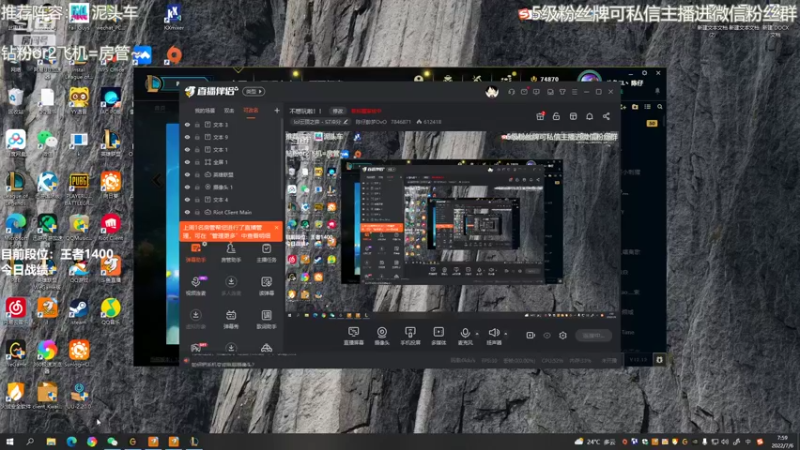Screen dimensions: 800x450
Task: Add screen capture source from bottom toolbar
Action: (x=353, y=336)
